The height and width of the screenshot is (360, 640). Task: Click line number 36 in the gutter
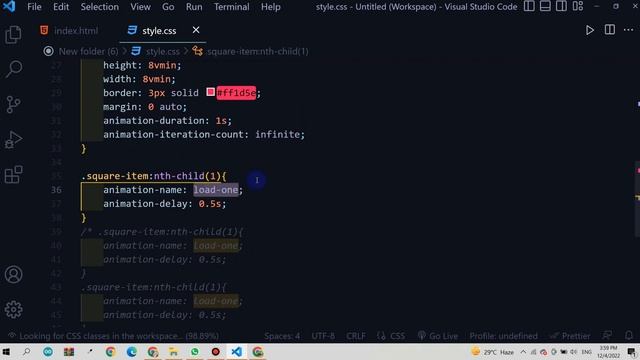coord(56,190)
